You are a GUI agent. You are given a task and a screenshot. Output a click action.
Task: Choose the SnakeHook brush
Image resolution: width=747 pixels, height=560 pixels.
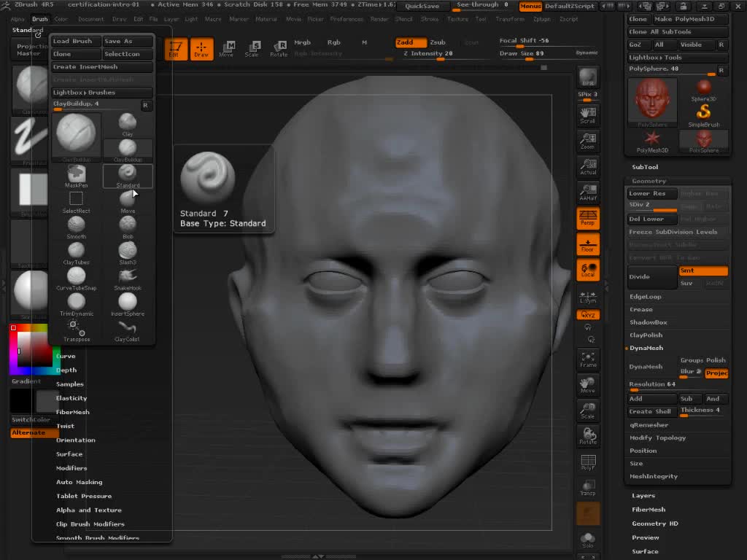coord(127,279)
